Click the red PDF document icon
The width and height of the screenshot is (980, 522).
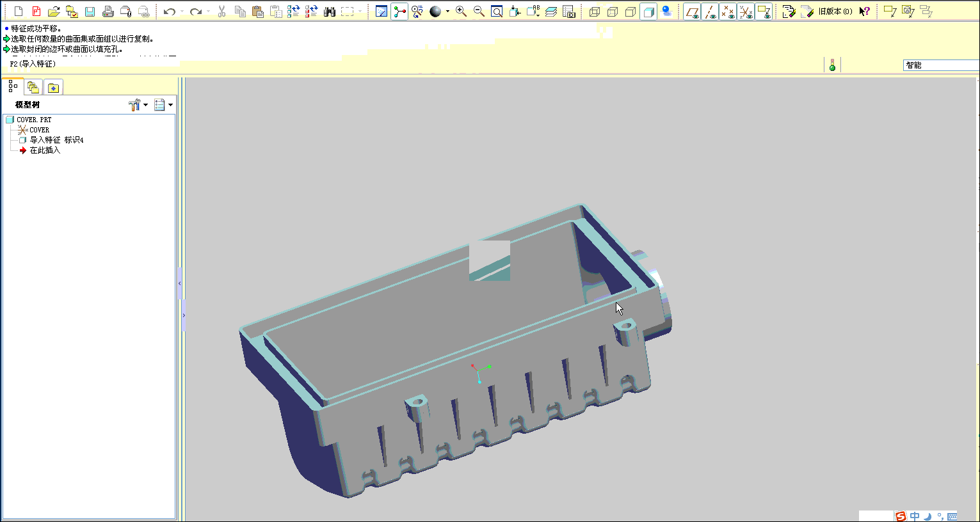[36, 12]
